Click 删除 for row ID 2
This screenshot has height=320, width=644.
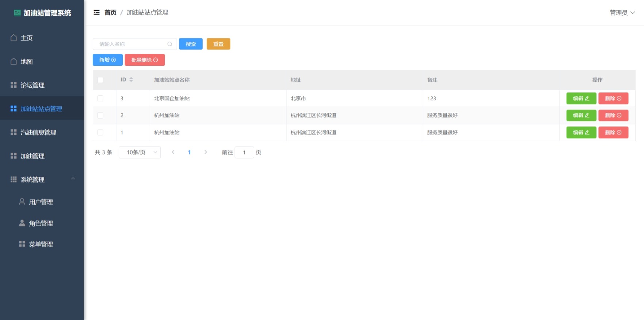[x=613, y=115]
